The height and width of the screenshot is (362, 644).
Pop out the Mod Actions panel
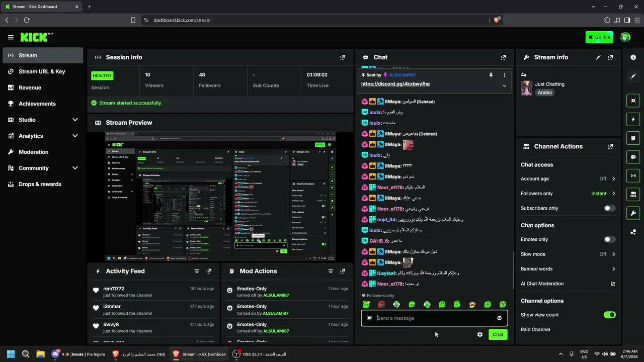coord(343,271)
